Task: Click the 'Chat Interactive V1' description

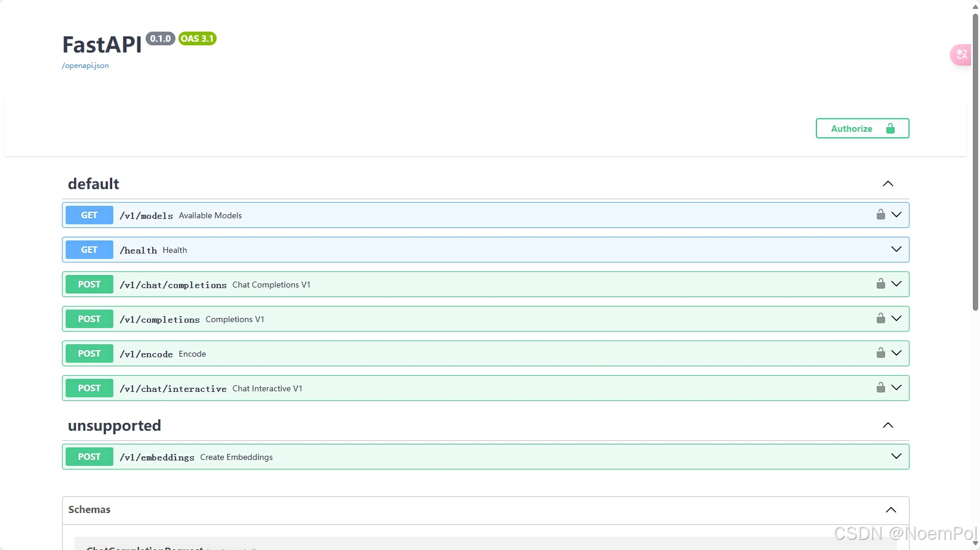Action: [267, 389]
